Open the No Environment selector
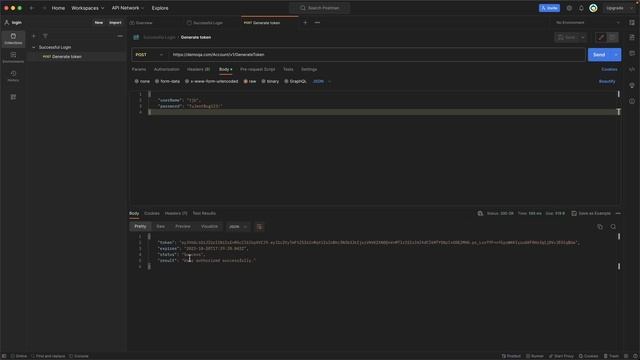 (x=588, y=22)
